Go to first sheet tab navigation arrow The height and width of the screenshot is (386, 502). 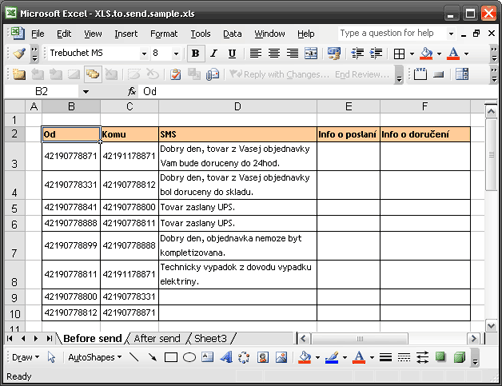tap(10, 339)
